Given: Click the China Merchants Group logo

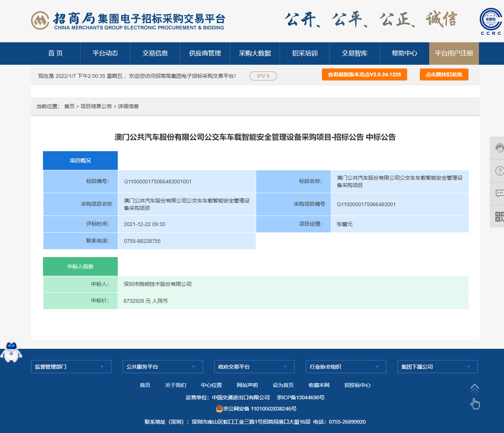Looking at the screenshot, I should 40,20.
